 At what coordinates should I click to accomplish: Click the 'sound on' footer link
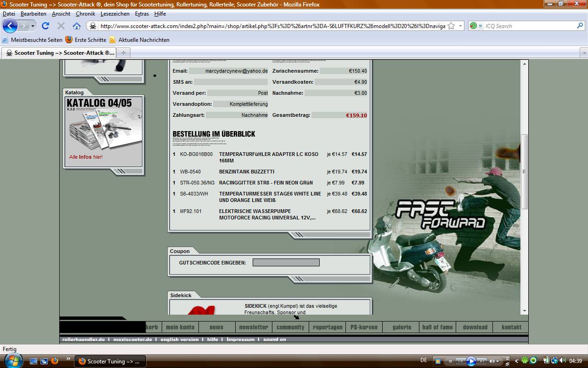pos(275,339)
